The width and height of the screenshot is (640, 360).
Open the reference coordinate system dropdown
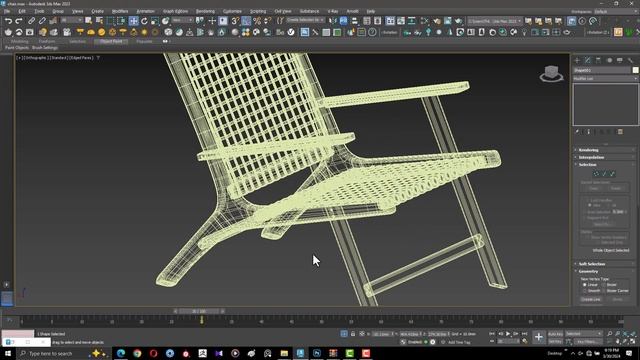pos(182,20)
